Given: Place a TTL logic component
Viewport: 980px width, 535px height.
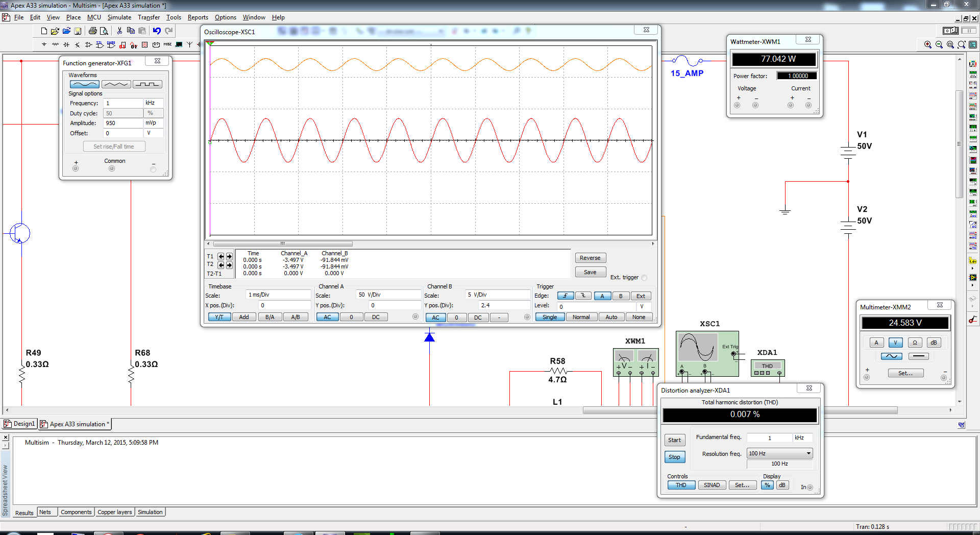Looking at the screenshot, I should coord(100,44).
